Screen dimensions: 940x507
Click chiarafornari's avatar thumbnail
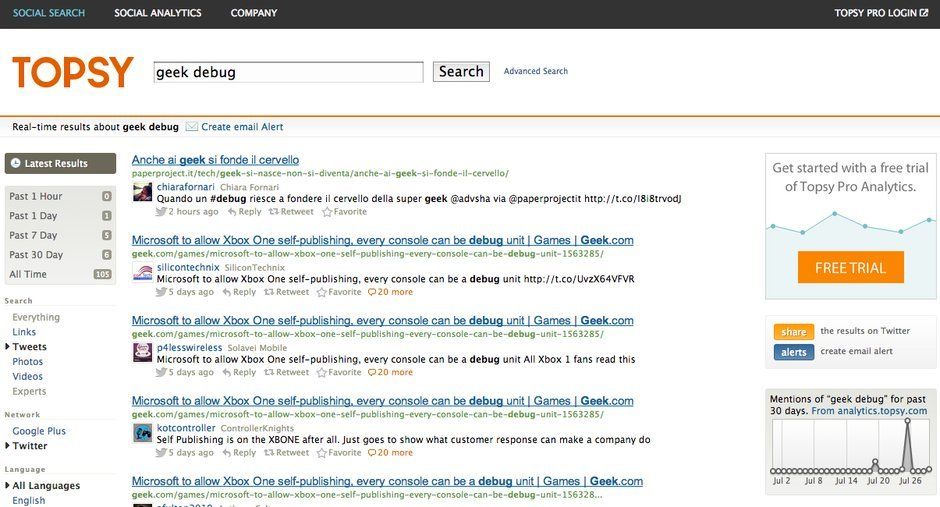(143, 192)
